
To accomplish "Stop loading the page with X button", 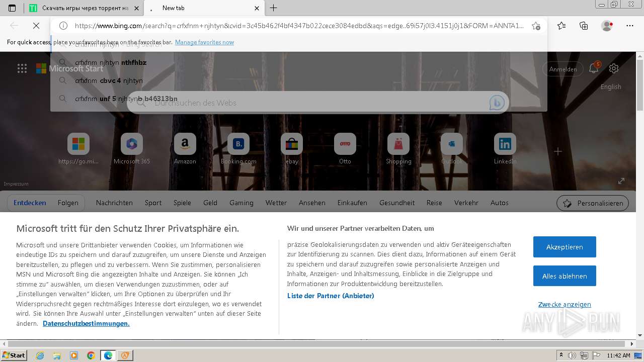I will [37, 26].
